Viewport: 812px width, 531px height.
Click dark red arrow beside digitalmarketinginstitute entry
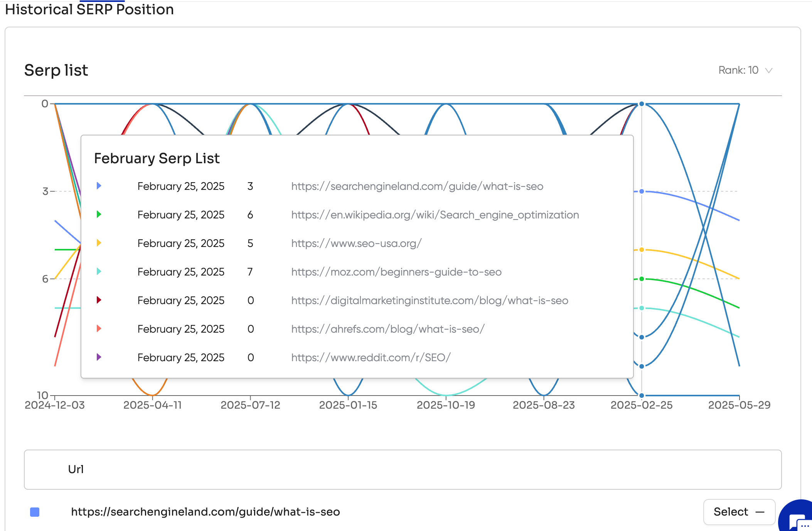[99, 300]
